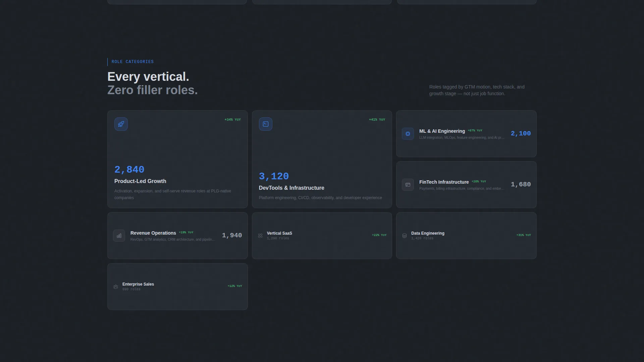Click the people icon beside Enterprise Sales
The image size is (644, 362).
pos(116,287)
